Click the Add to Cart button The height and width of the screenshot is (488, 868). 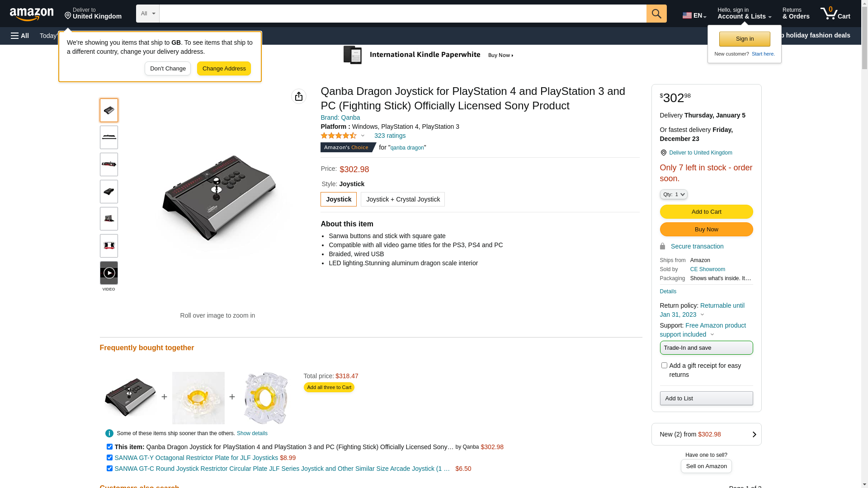(x=706, y=211)
